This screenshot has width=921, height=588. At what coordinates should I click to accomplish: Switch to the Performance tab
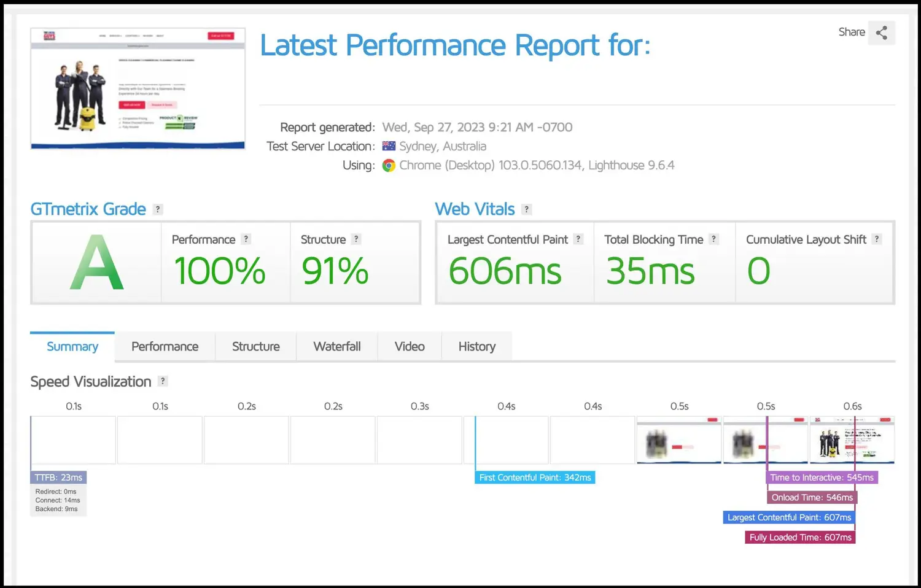click(x=164, y=346)
